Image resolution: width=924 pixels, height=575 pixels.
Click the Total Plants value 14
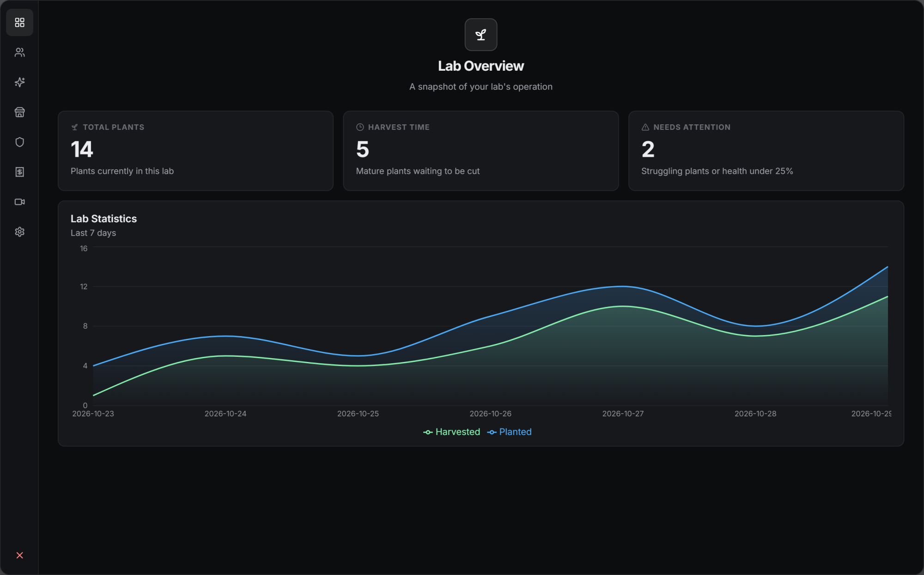tap(82, 149)
